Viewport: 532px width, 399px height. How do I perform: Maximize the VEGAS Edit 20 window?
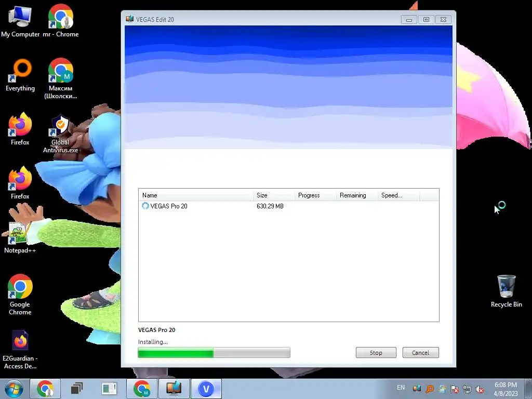(x=426, y=20)
